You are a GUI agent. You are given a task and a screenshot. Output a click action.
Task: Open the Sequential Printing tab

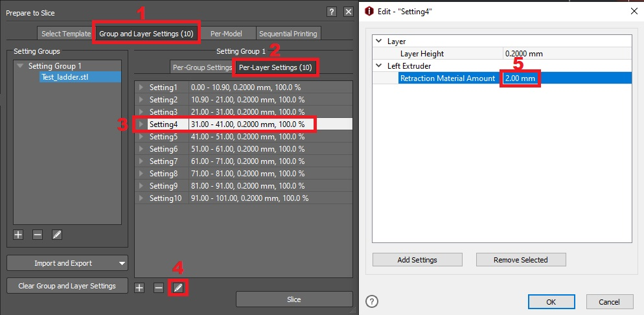[288, 34]
